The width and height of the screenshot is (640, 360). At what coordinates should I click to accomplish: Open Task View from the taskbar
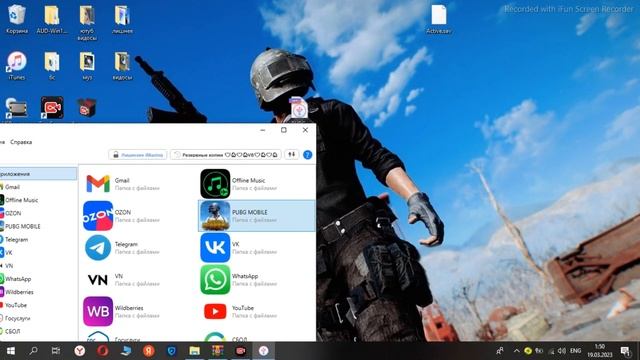click(x=56, y=351)
